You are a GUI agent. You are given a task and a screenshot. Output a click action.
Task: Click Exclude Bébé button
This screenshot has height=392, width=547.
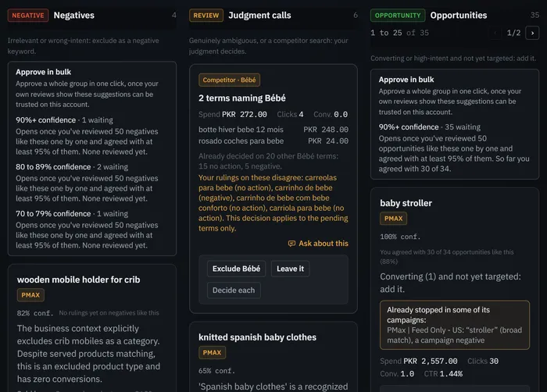click(236, 269)
